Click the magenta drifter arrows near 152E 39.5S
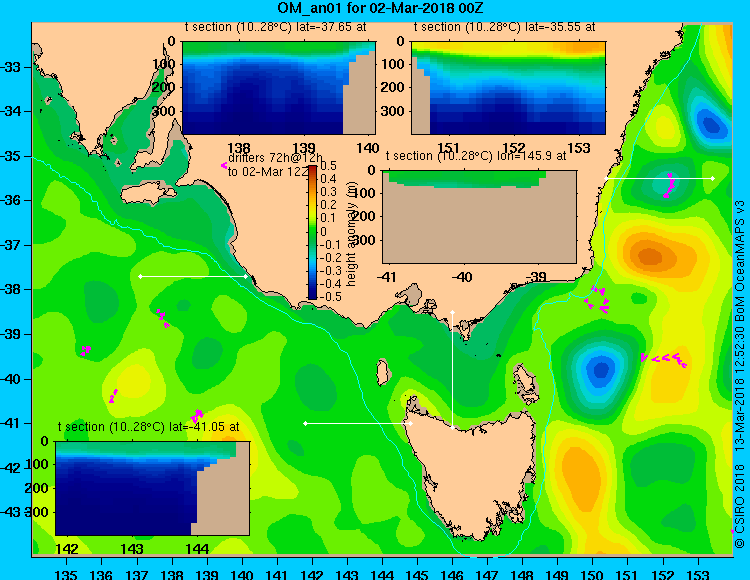 [x=664, y=359]
